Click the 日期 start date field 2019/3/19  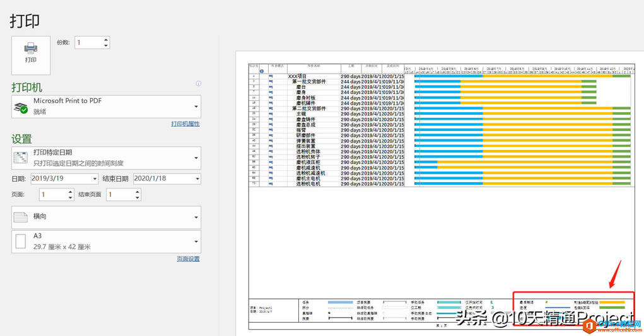coord(61,179)
